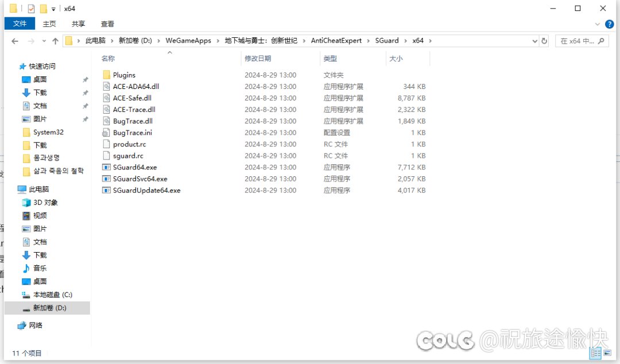Select the sguard.rc file icon
The height and width of the screenshot is (364, 620).
[x=106, y=156]
